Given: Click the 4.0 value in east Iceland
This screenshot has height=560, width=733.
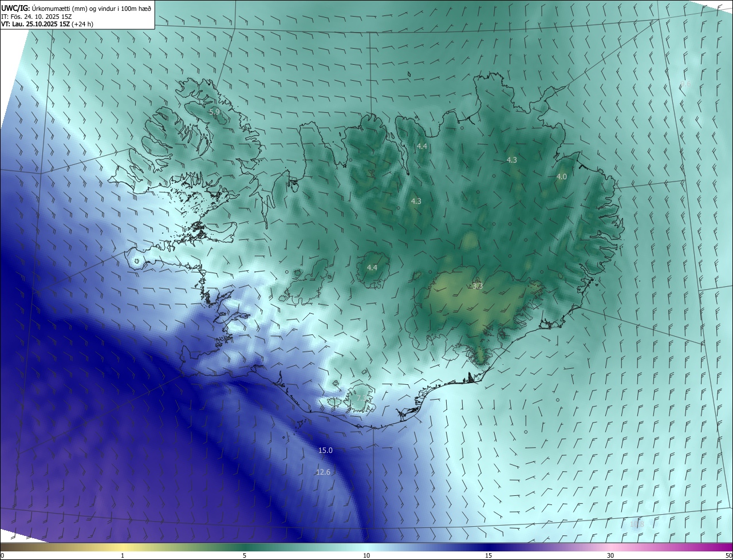Looking at the screenshot, I should pos(562,177).
